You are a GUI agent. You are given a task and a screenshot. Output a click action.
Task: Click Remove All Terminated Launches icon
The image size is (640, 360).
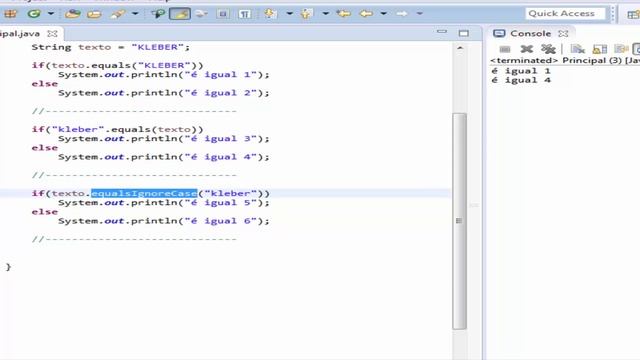point(548,49)
